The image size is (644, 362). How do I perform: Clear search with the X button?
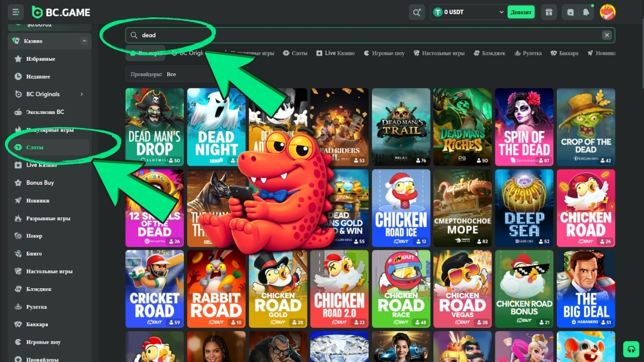(x=607, y=35)
